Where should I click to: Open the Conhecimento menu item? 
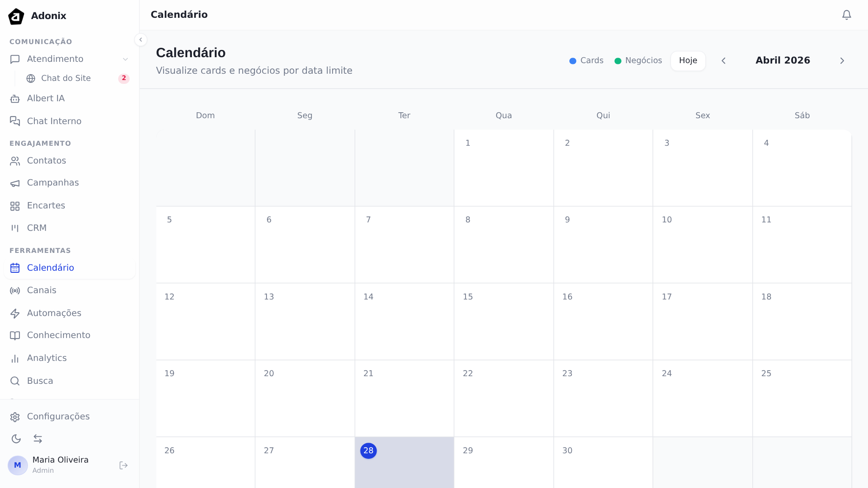coord(69,335)
